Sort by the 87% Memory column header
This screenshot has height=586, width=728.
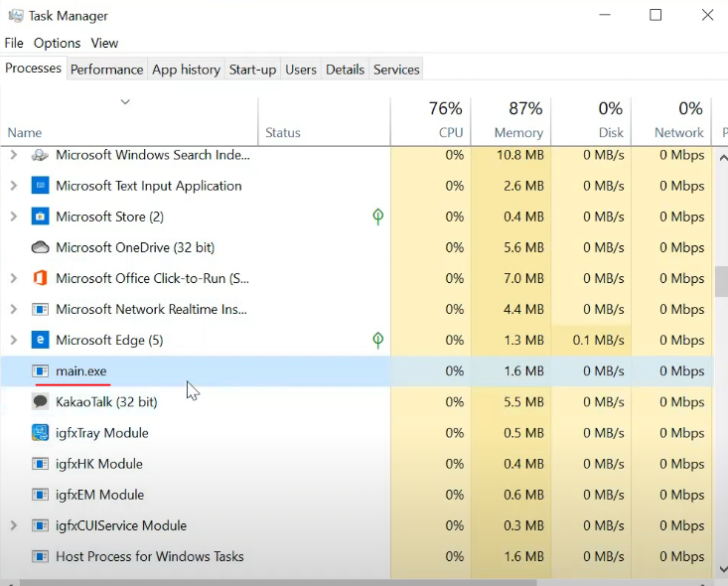click(x=510, y=121)
